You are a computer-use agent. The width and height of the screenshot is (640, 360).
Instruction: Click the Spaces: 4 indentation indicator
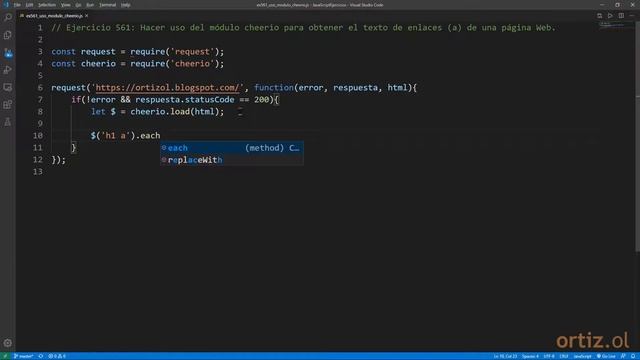(x=530, y=356)
